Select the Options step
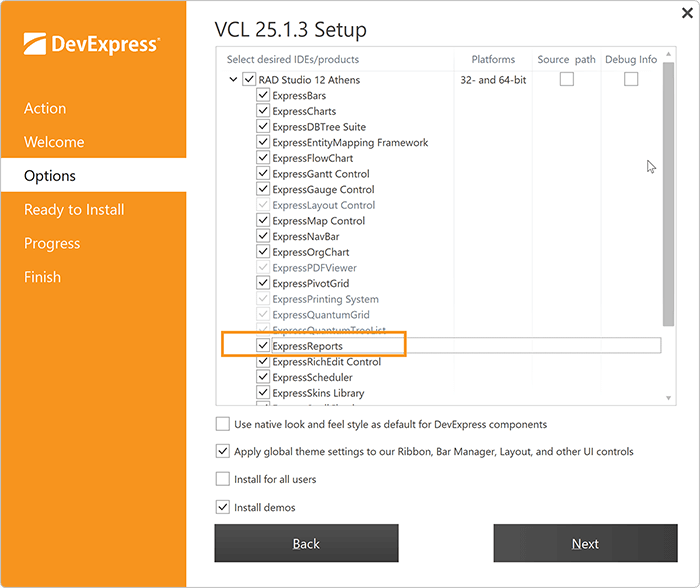 [x=93, y=175]
